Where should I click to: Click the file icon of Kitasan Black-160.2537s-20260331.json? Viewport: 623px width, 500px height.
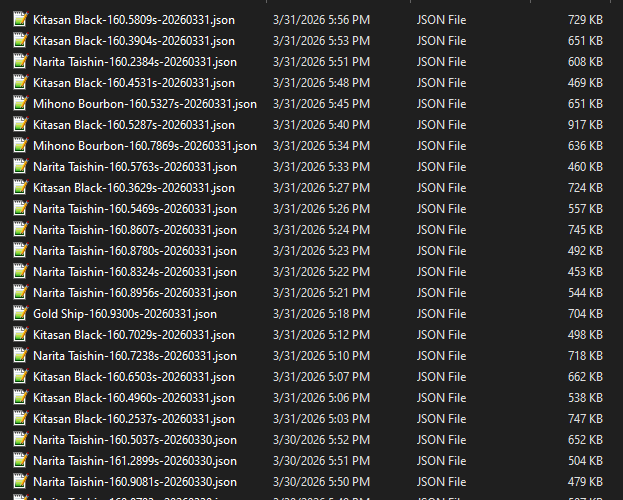pyautogui.click(x=21, y=419)
